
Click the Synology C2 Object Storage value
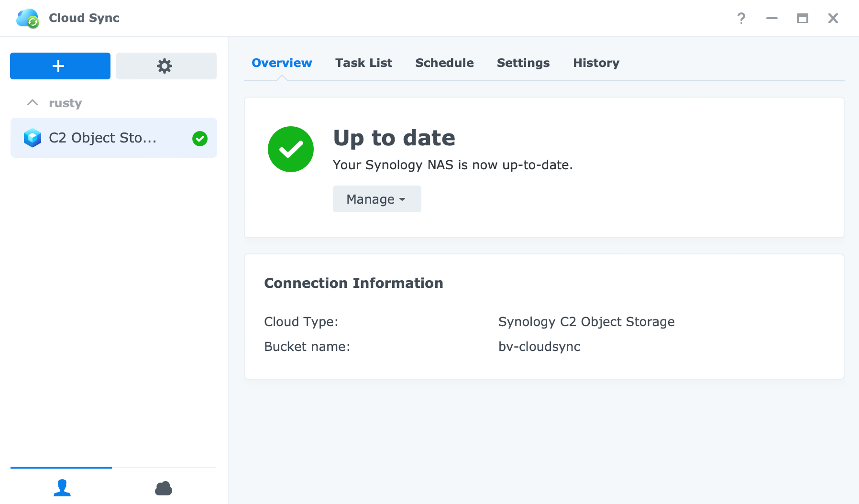pos(586,322)
